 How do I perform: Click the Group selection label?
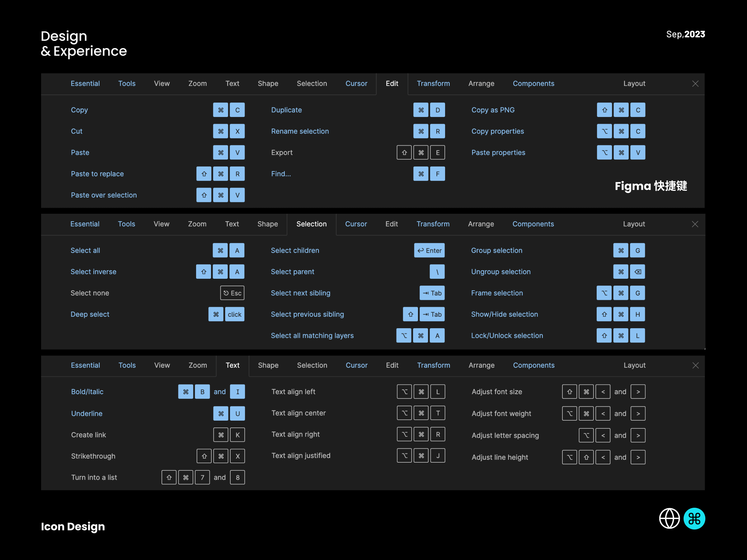496,250
